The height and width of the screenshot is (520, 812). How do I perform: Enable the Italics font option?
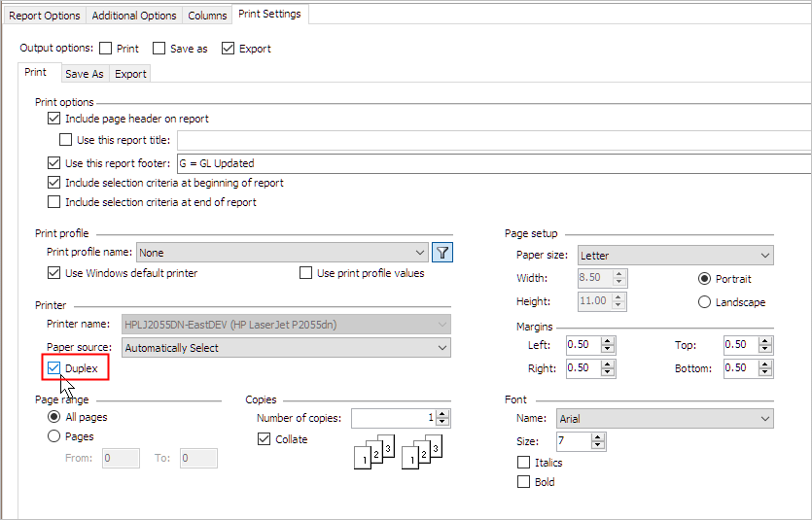(x=524, y=463)
